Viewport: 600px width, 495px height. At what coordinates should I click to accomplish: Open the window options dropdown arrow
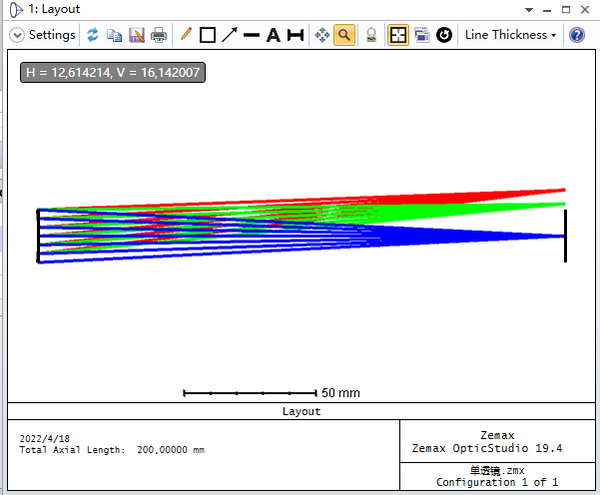coord(529,10)
